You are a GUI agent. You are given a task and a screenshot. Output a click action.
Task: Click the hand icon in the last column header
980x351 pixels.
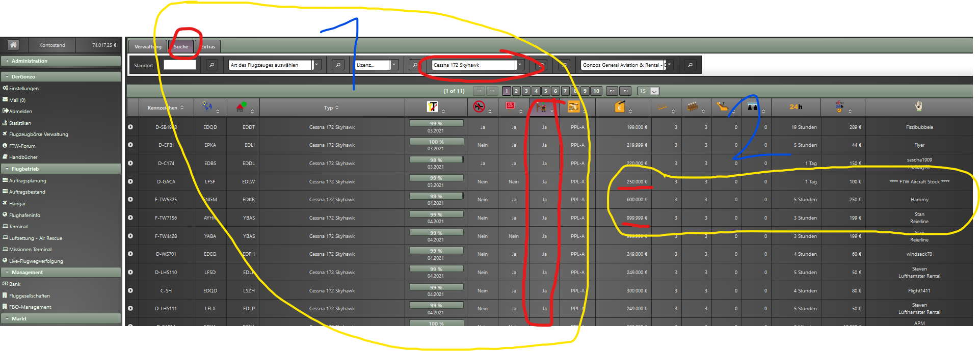point(918,106)
